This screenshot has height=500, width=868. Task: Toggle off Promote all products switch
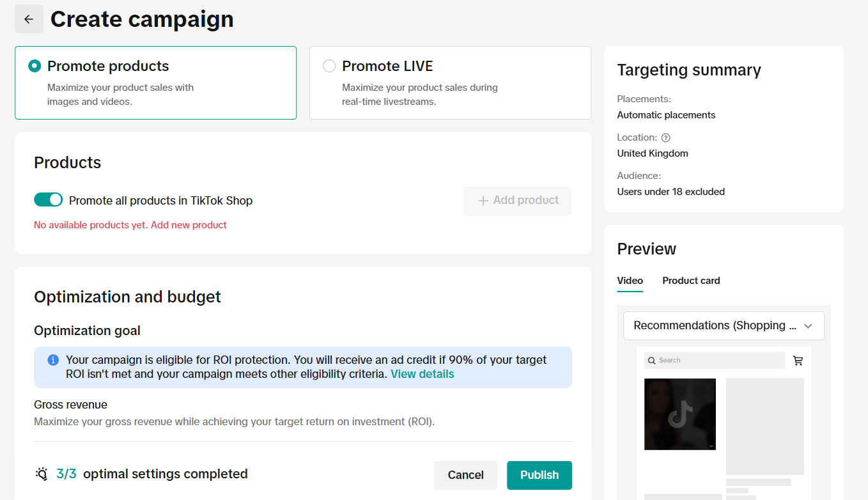(x=49, y=200)
